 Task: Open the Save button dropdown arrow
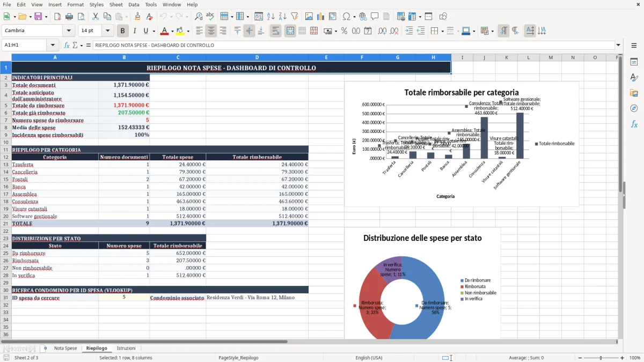(46, 17)
